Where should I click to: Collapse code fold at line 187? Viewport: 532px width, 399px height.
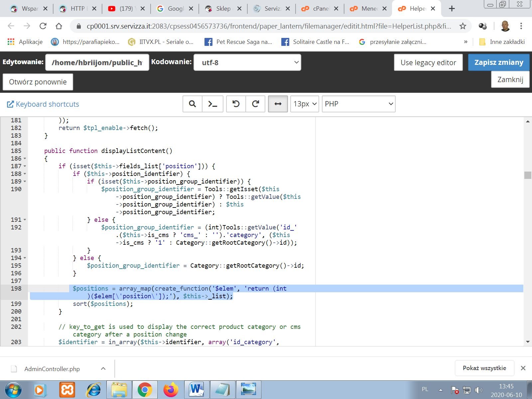tap(25, 166)
